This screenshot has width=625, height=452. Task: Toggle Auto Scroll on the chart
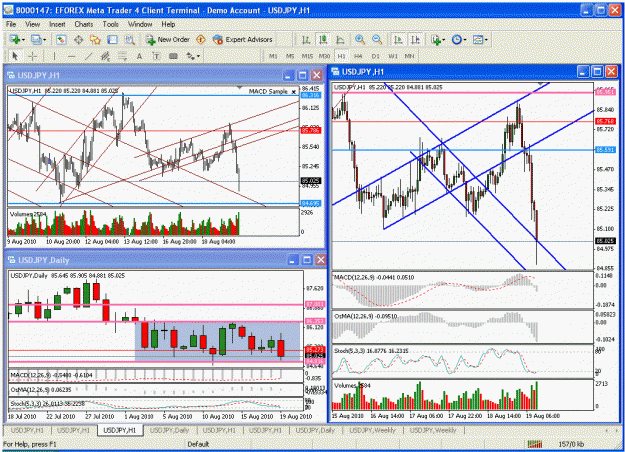tap(398, 39)
